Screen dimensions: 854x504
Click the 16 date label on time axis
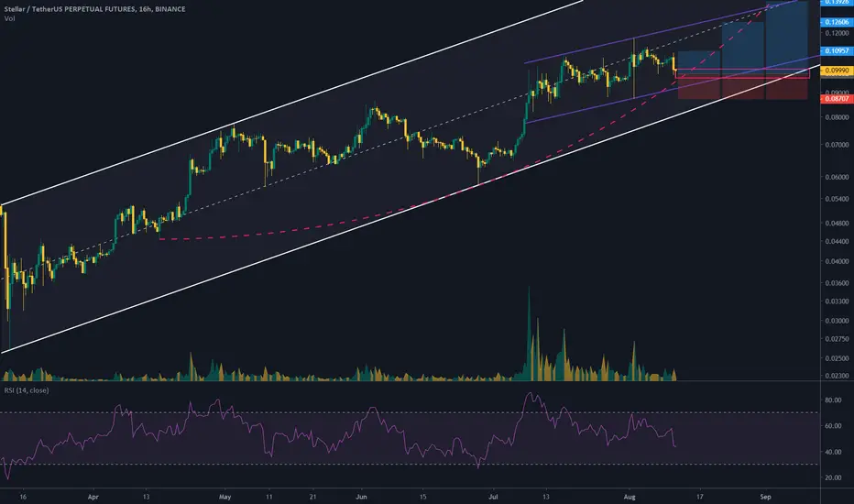[x=23, y=497]
